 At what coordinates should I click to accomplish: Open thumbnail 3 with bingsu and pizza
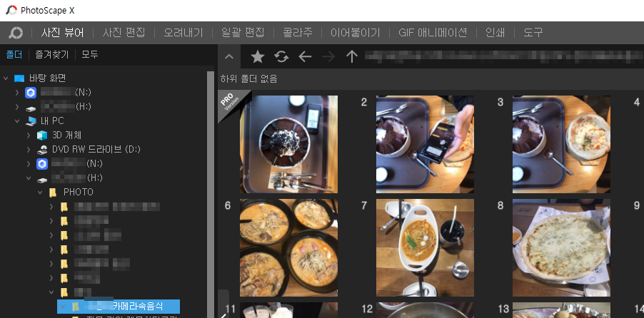click(561, 145)
